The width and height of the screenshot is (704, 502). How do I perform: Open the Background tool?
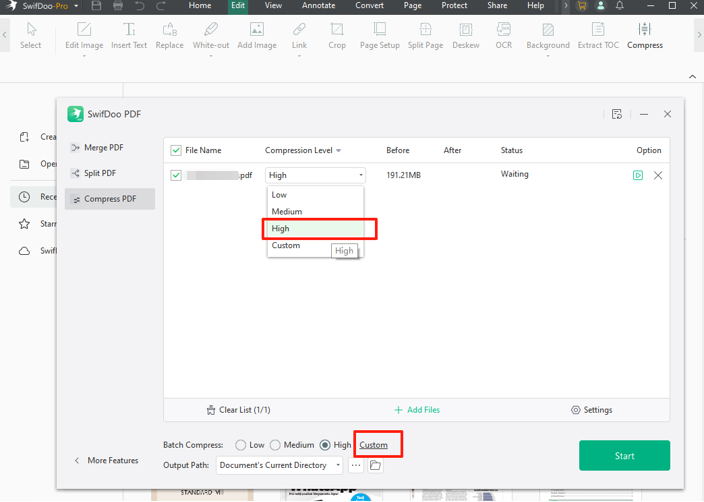tap(548, 35)
